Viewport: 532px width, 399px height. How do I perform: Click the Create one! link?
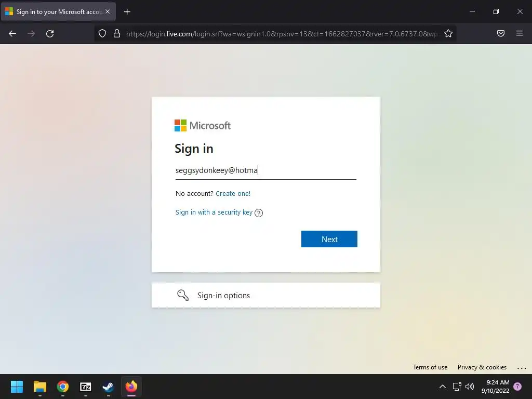coord(233,193)
